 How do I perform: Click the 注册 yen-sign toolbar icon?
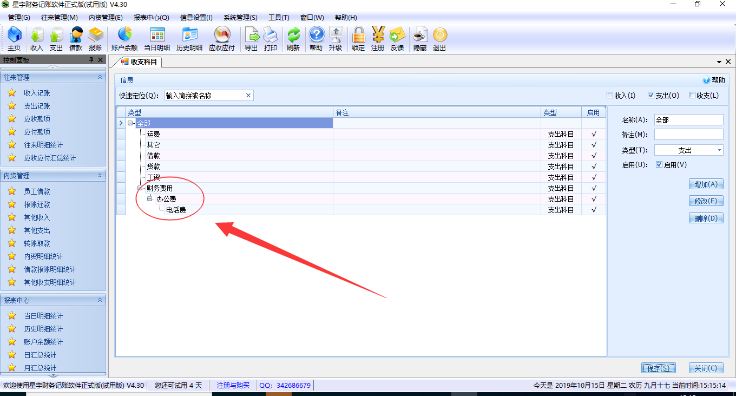378,38
